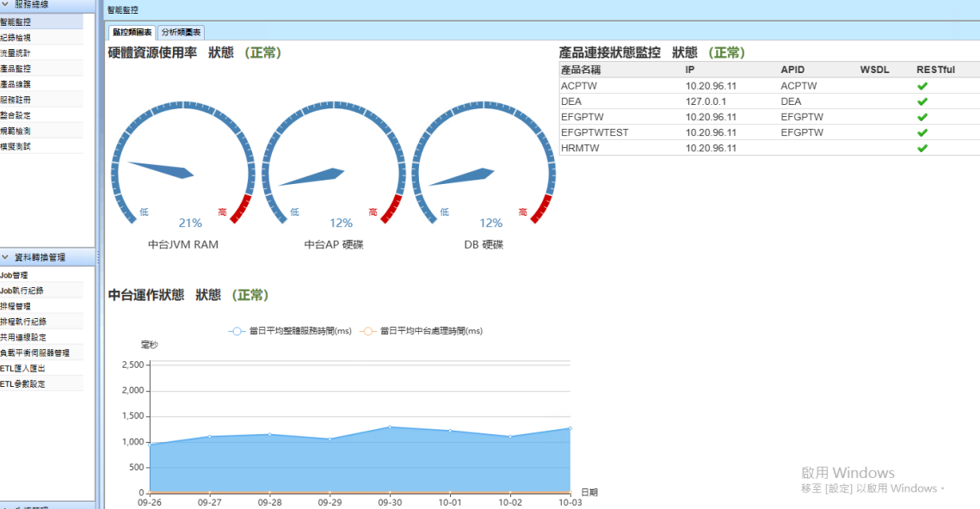Open 流量統計 in the sidebar
This screenshot has height=509, width=980.
pos(15,53)
